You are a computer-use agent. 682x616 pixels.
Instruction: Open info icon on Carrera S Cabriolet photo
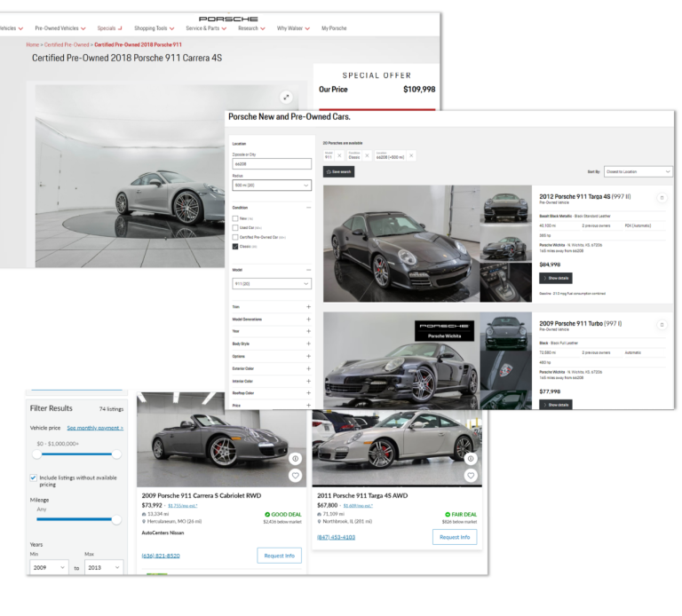tap(296, 459)
